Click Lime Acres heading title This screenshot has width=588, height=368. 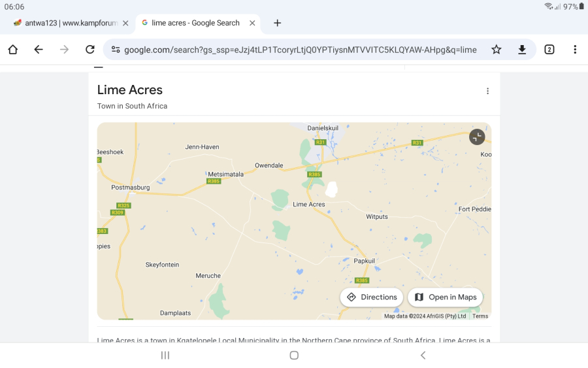click(x=130, y=90)
